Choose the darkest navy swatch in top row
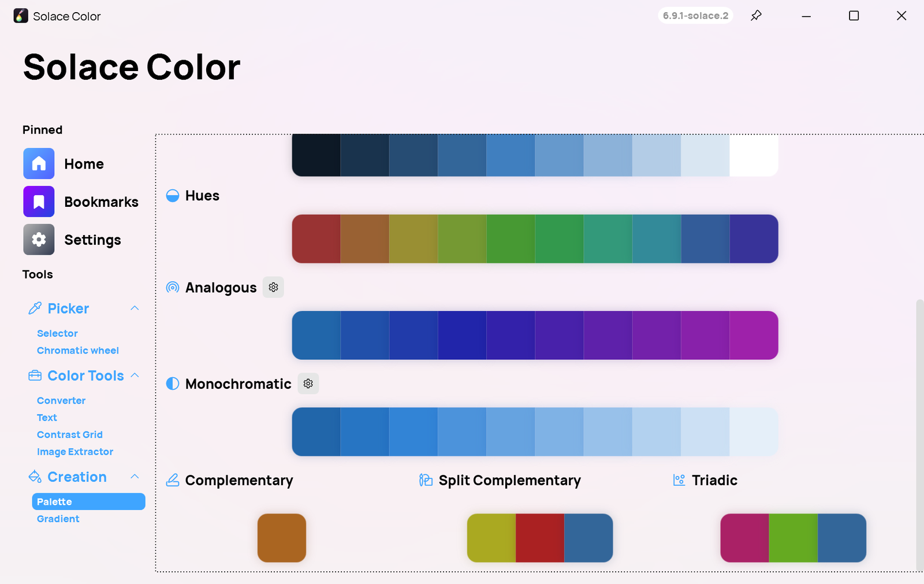This screenshot has width=924, height=584. click(x=316, y=155)
